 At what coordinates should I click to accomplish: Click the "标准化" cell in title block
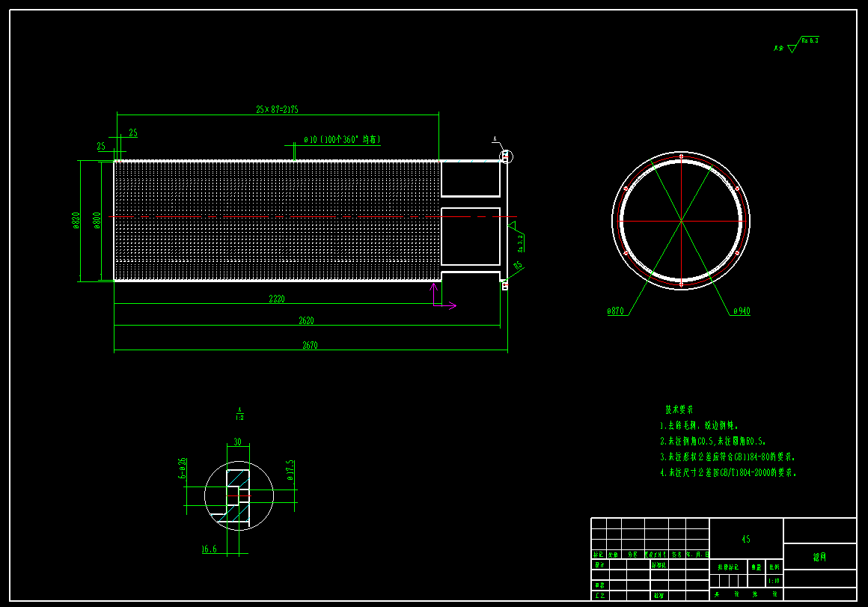point(659,565)
